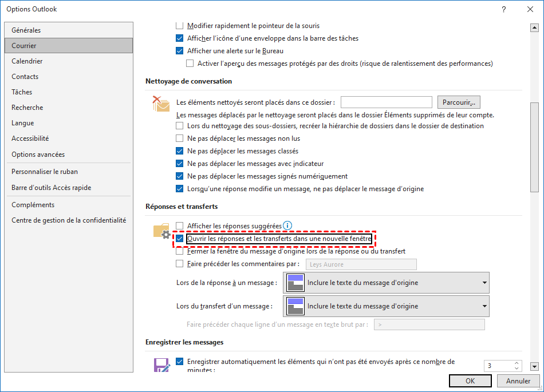Click the info icon beside suggested replies
The width and height of the screenshot is (544, 392).
[287, 225]
